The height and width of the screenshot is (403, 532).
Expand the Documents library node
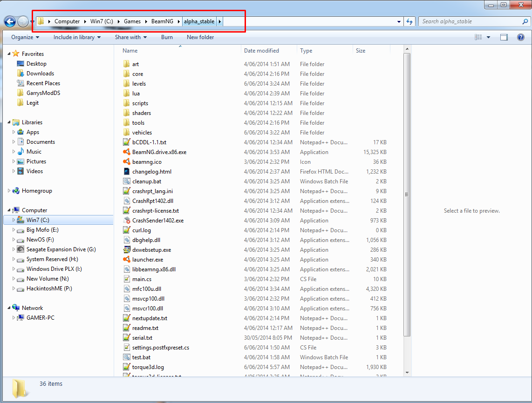[14, 141]
